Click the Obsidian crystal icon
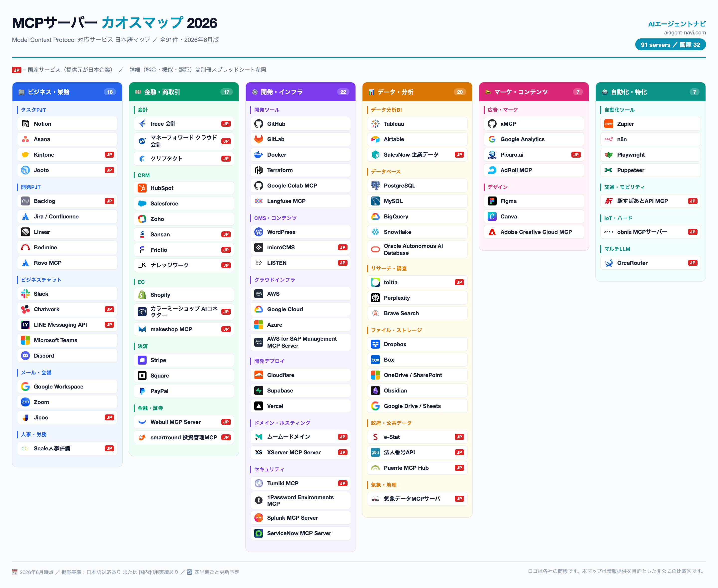This screenshot has width=718, height=588. point(376,391)
